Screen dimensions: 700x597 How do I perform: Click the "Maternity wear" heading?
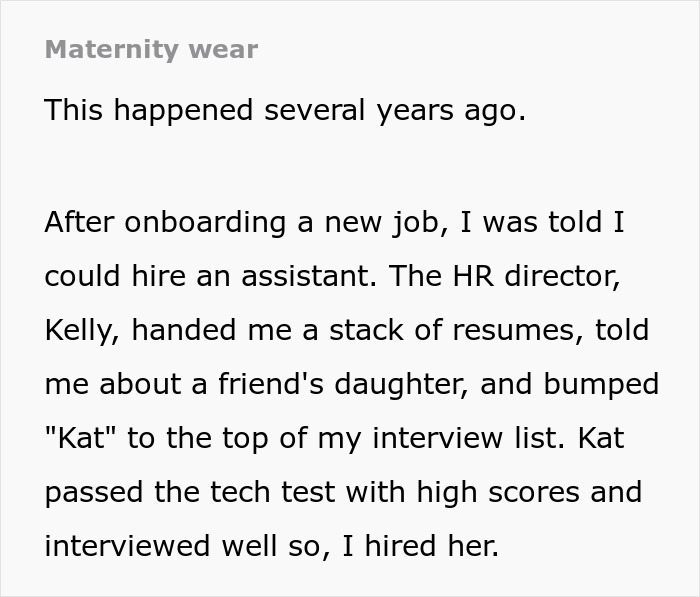[151, 49]
